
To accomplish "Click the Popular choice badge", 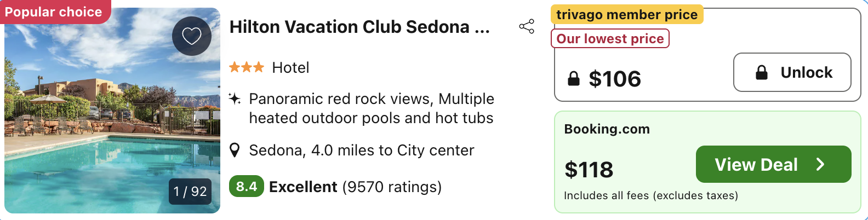I will coord(54,11).
